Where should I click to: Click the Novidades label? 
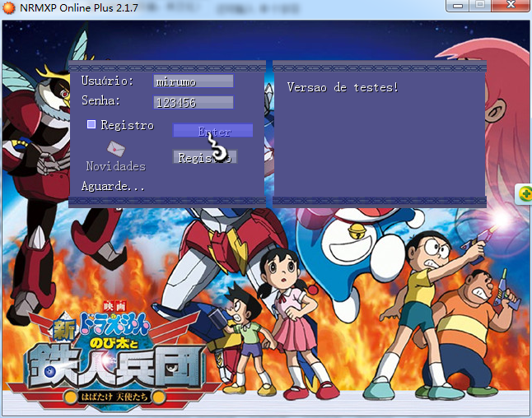[115, 166]
